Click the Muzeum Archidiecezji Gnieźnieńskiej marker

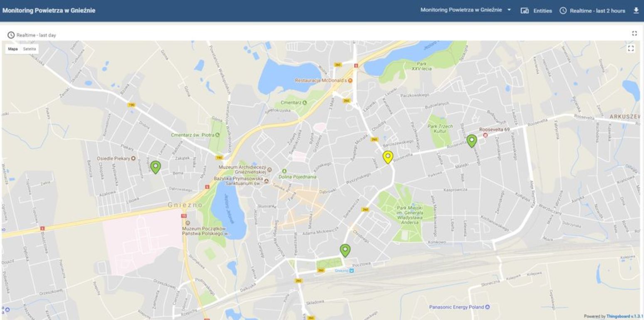(x=270, y=170)
